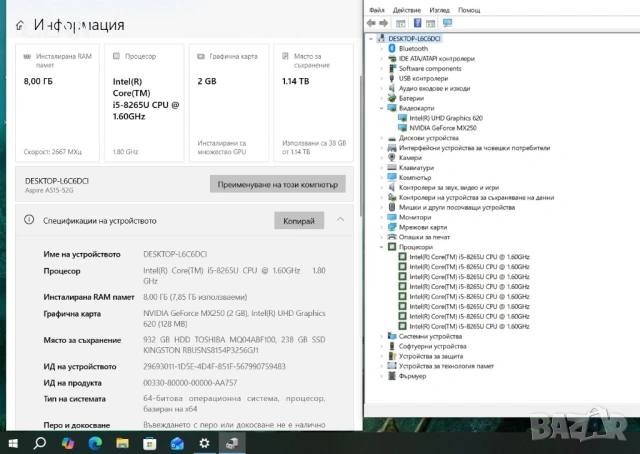640x454 pixels.
Task: Select Интерфейсни устройства за човешки потребители
Action: click(474, 148)
